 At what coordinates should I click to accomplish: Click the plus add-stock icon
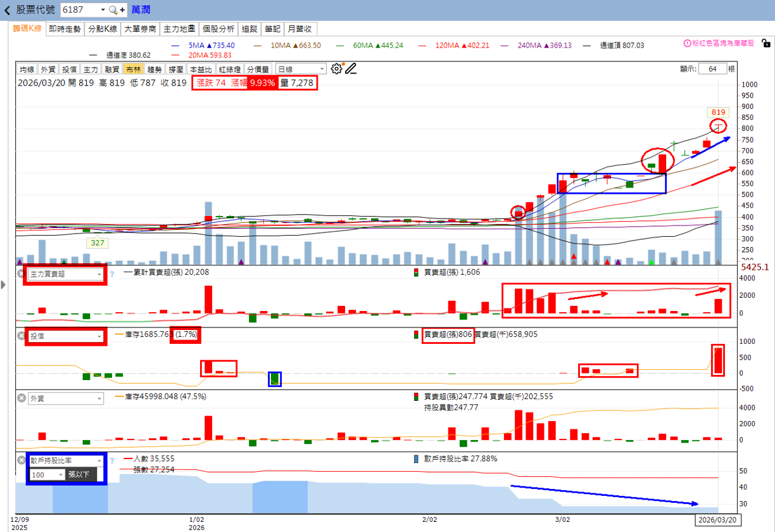point(122,10)
